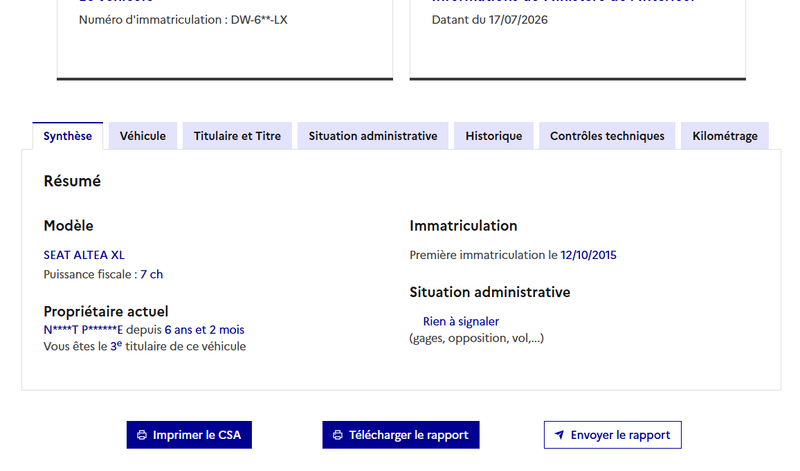Click the printer icon in Télécharger le rapport
Image resolution: width=800 pixels, height=471 pixels.
[x=338, y=435]
